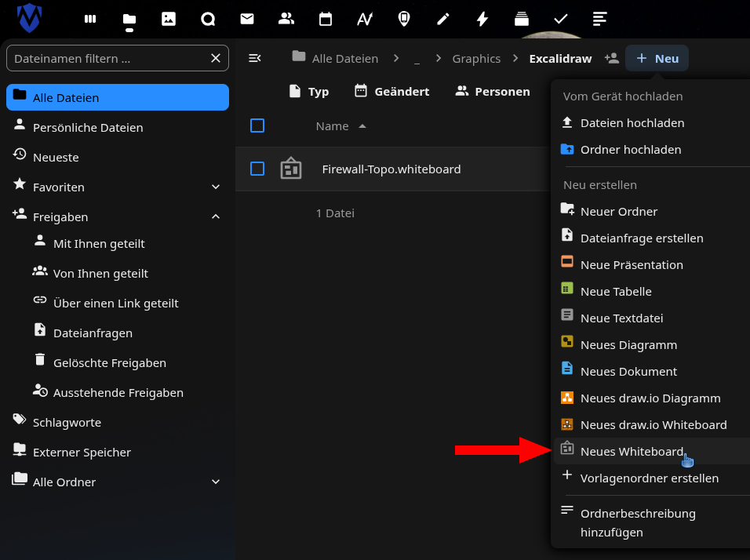Open the Geändert filter dropdown
Viewport: 750px width, 560px height.
392,91
